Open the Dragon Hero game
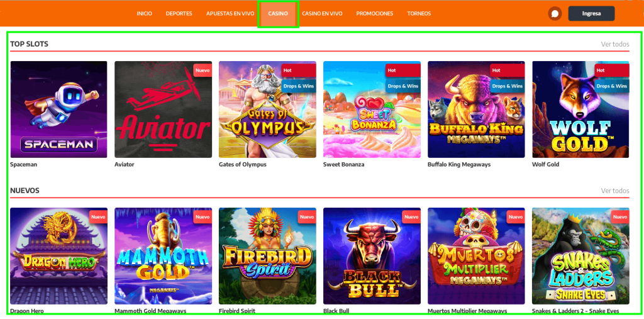The width and height of the screenshot is (644, 319). pos(58,255)
